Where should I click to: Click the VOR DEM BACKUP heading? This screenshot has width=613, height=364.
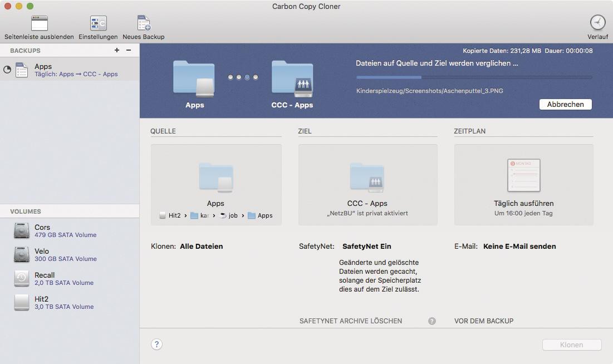point(484,321)
